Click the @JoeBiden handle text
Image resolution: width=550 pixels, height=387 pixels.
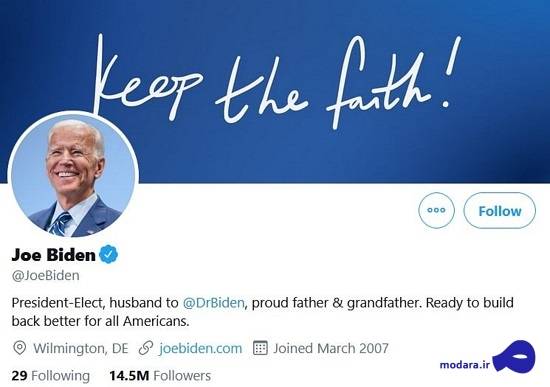[46, 275]
